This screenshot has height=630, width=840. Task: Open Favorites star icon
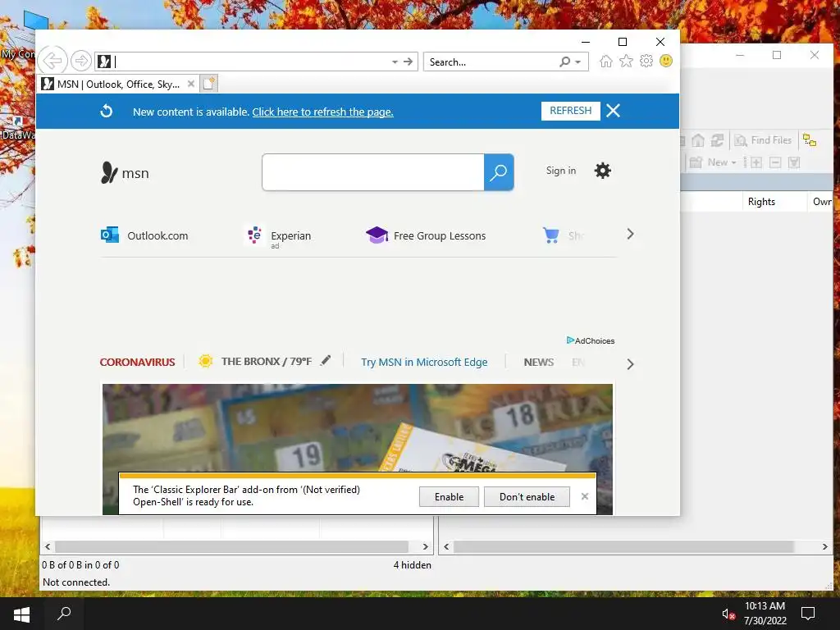(x=626, y=61)
